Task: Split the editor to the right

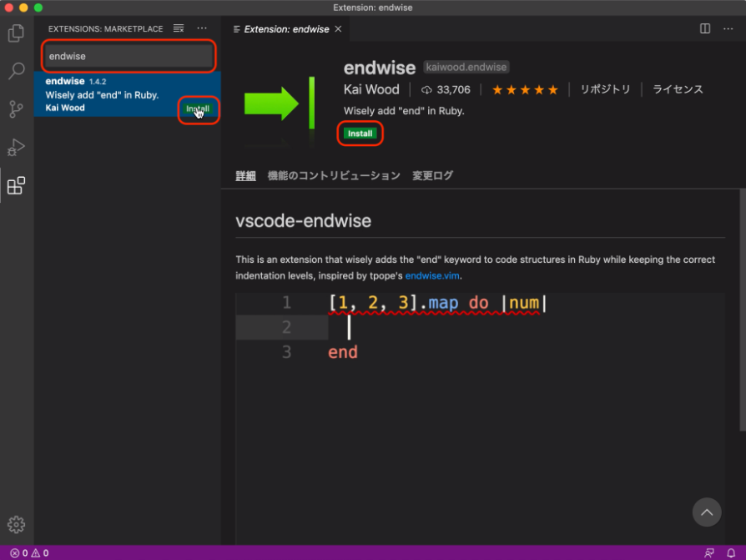Action: pos(705,28)
